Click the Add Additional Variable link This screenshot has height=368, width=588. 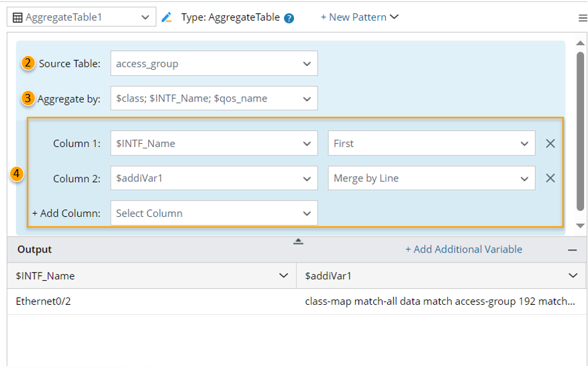tap(463, 250)
